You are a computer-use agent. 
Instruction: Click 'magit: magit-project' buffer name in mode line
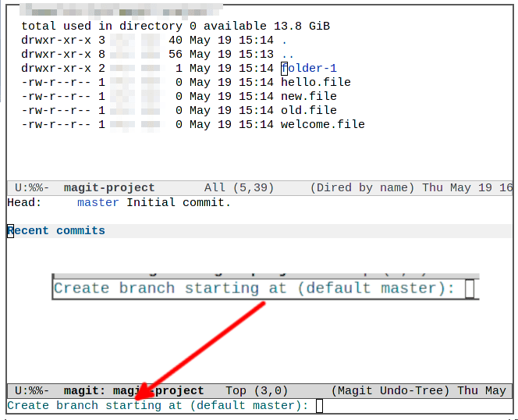coord(134,391)
